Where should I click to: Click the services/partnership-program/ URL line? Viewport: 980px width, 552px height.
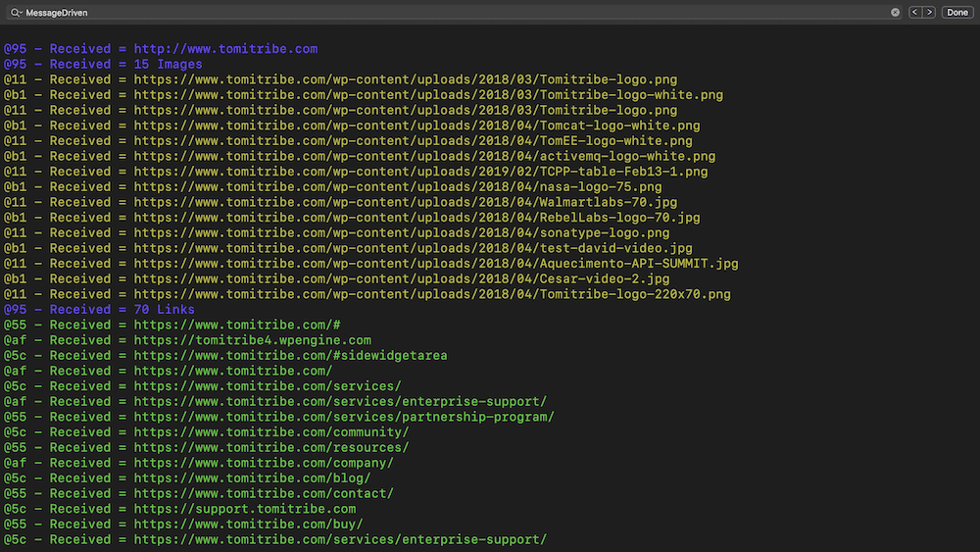(279, 417)
